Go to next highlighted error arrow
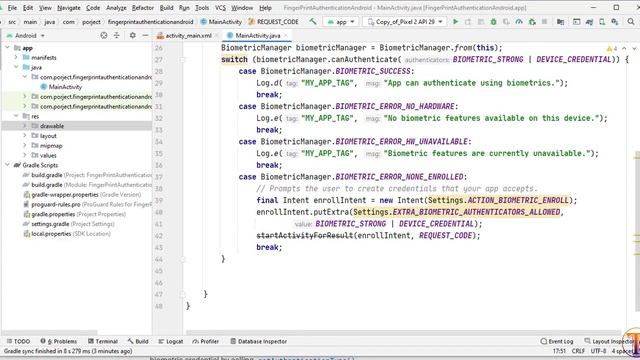The width and height of the screenshot is (640, 360). (x=634, y=48)
